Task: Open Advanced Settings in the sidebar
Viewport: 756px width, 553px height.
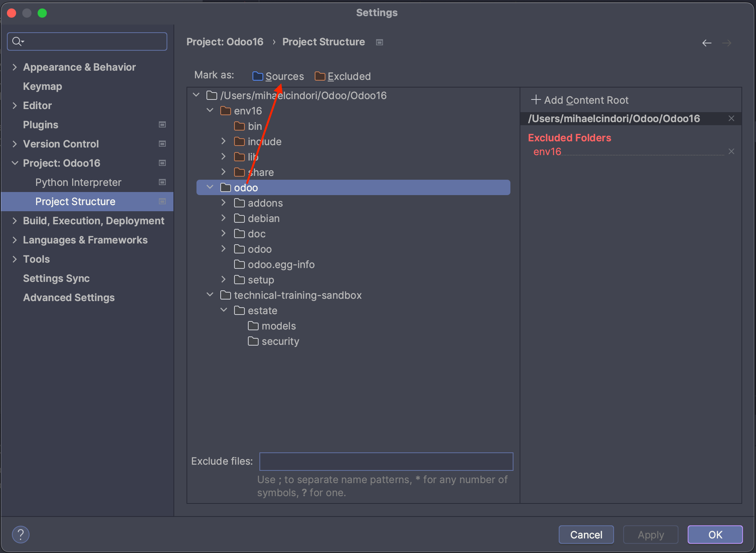Action: pyautogui.click(x=69, y=297)
